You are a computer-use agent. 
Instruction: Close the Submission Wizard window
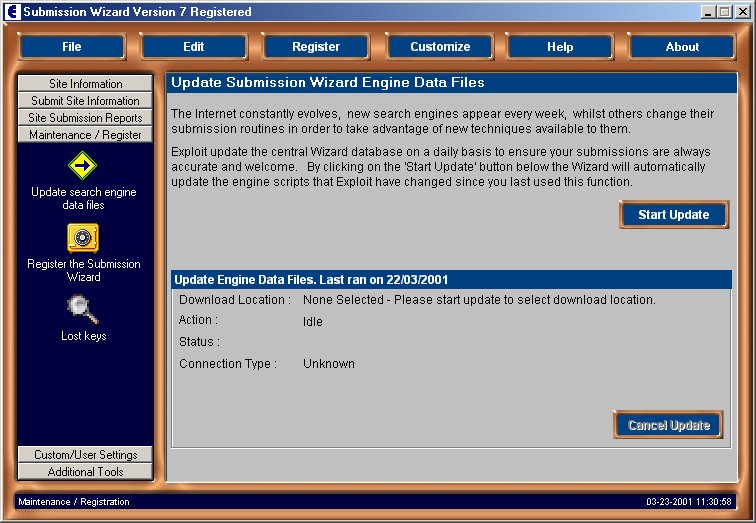[x=742, y=12]
